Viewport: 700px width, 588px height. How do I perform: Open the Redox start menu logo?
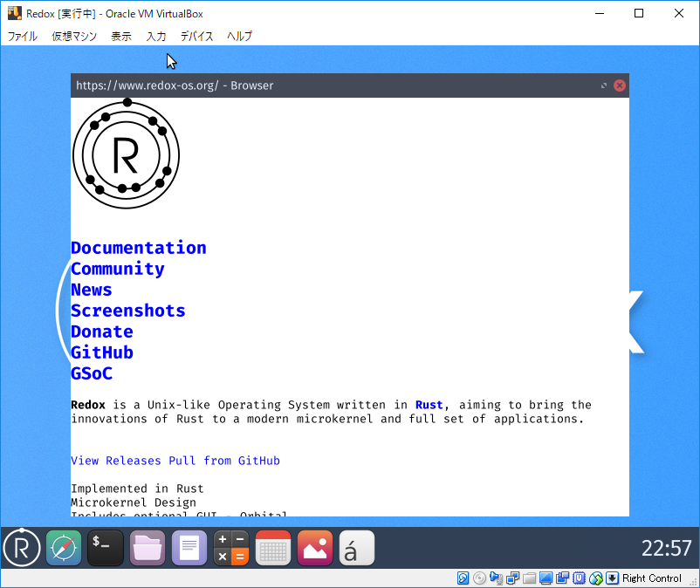click(22, 548)
